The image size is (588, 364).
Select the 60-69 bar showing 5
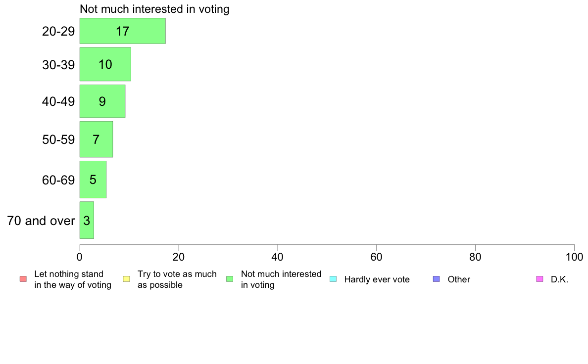click(x=93, y=180)
